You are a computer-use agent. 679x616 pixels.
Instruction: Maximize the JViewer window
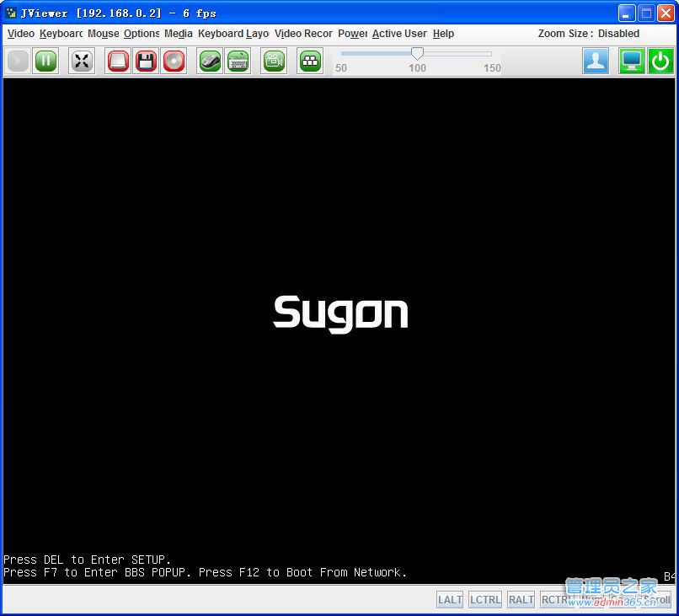coord(646,13)
